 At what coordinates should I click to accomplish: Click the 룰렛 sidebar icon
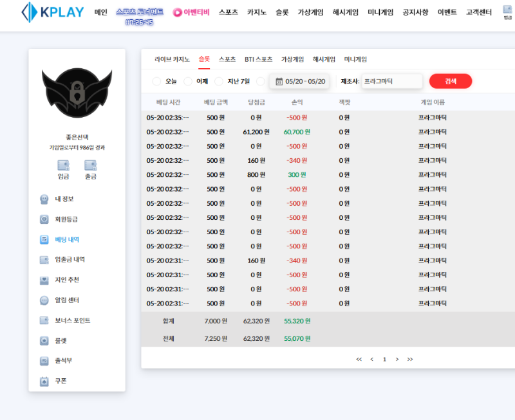[44, 341]
